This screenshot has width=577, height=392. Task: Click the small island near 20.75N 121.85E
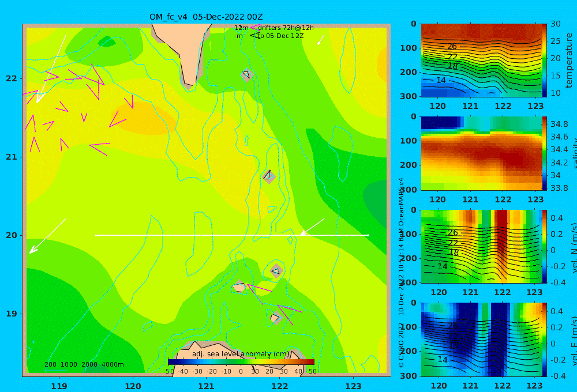269,176
